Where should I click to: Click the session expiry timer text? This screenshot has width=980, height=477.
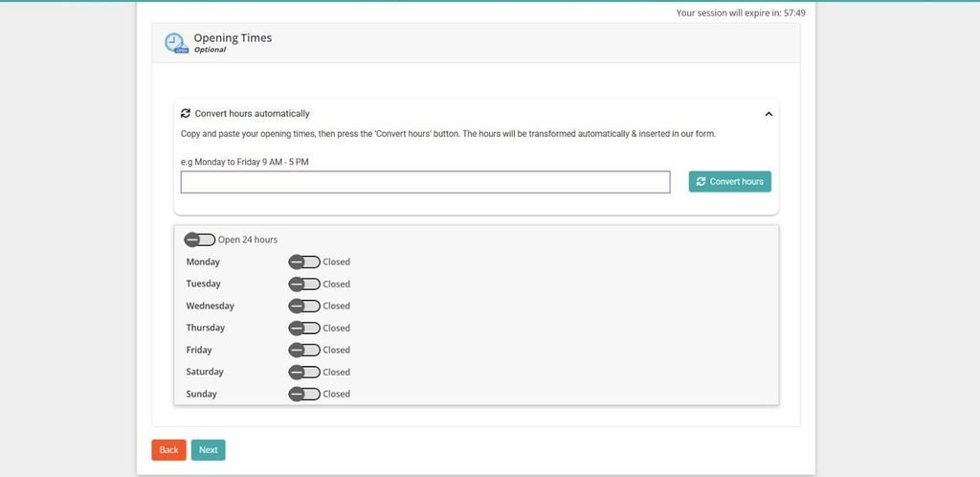click(x=741, y=12)
